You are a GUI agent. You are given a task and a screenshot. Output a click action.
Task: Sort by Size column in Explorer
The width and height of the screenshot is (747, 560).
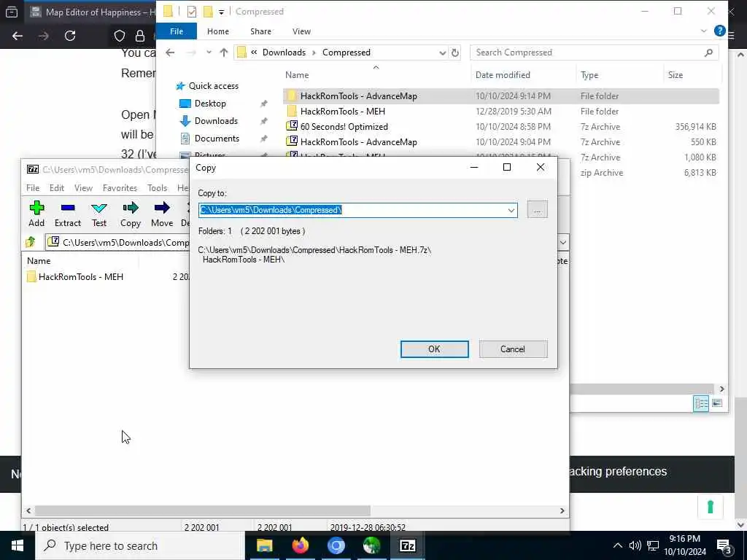675,75
